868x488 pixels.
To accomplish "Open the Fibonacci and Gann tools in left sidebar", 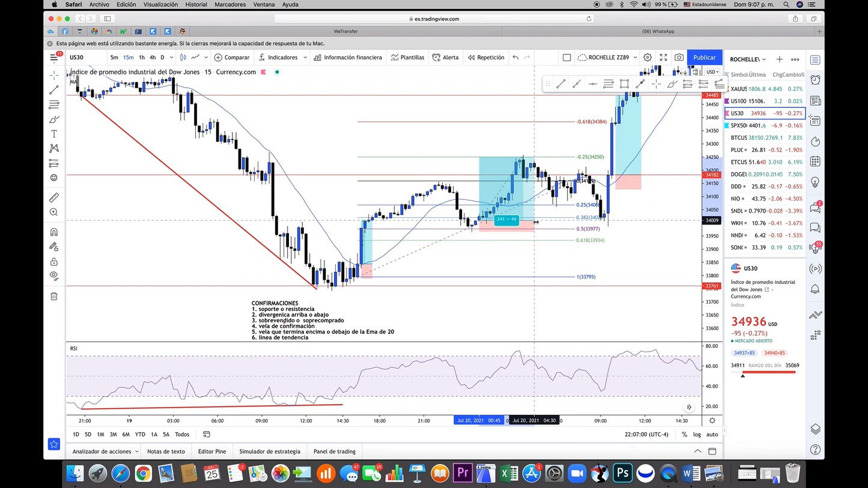I will coord(54,104).
